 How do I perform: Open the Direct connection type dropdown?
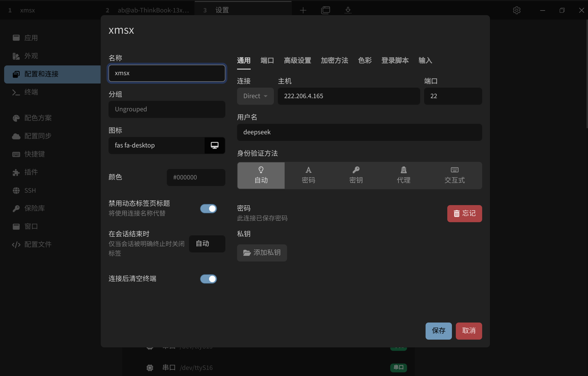(255, 96)
